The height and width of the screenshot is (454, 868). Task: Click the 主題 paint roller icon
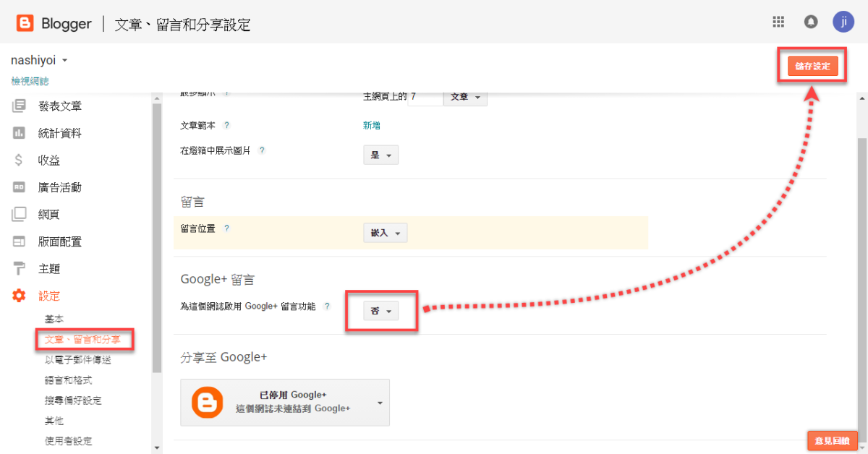pos(19,268)
